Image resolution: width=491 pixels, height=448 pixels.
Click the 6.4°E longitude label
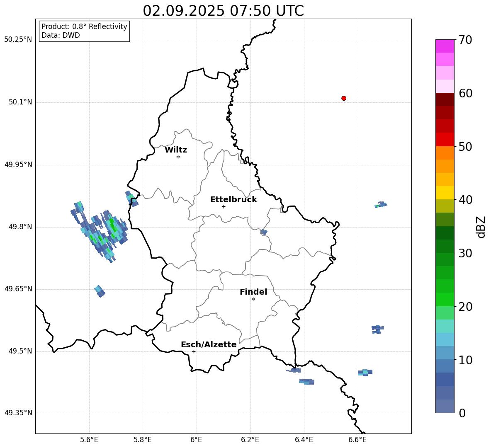pos(304,440)
